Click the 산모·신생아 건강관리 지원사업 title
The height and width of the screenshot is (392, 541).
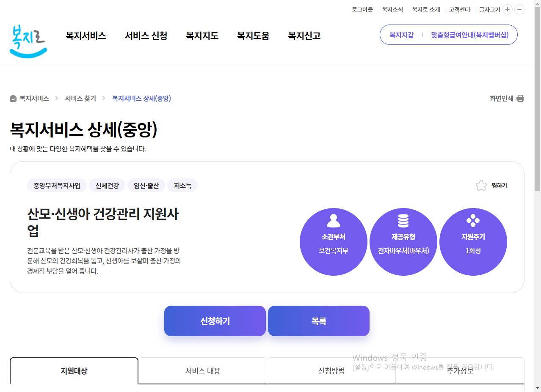(x=103, y=222)
